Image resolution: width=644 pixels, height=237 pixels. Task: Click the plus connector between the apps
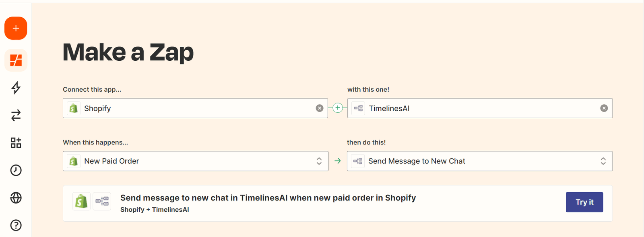click(x=338, y=107)
